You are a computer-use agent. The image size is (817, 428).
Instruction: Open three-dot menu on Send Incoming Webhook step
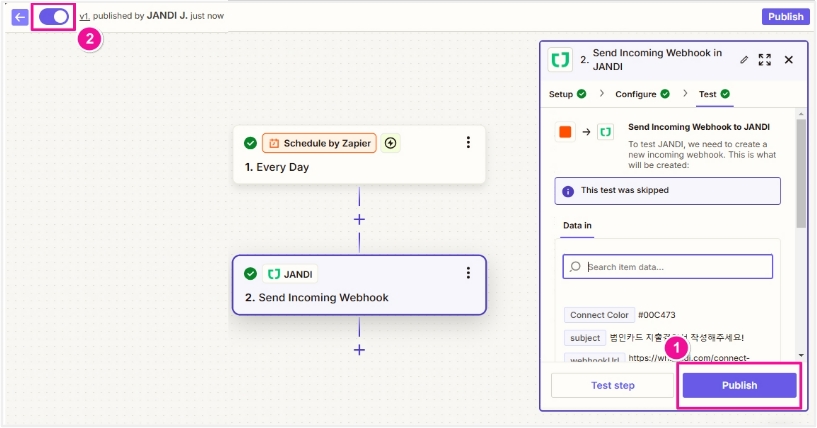tap(468, 273)
